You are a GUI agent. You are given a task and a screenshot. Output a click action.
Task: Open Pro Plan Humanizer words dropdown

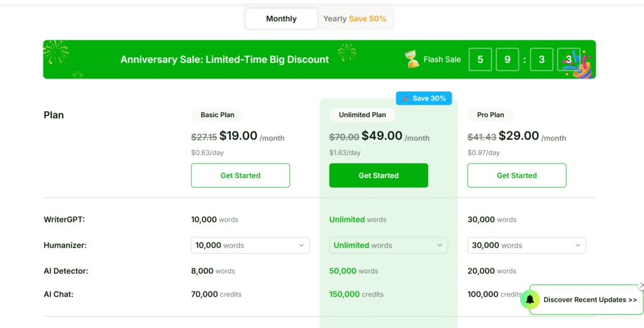click(x=526, y=246)
